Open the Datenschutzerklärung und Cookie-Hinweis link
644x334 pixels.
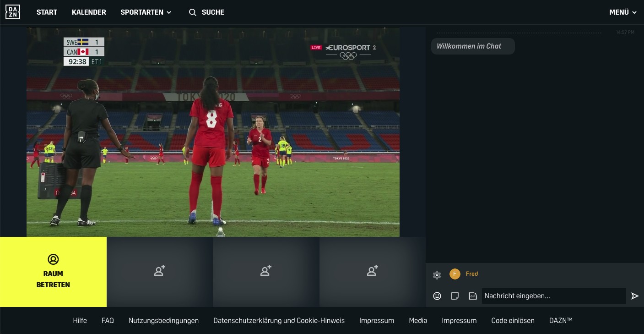point(279,321)
